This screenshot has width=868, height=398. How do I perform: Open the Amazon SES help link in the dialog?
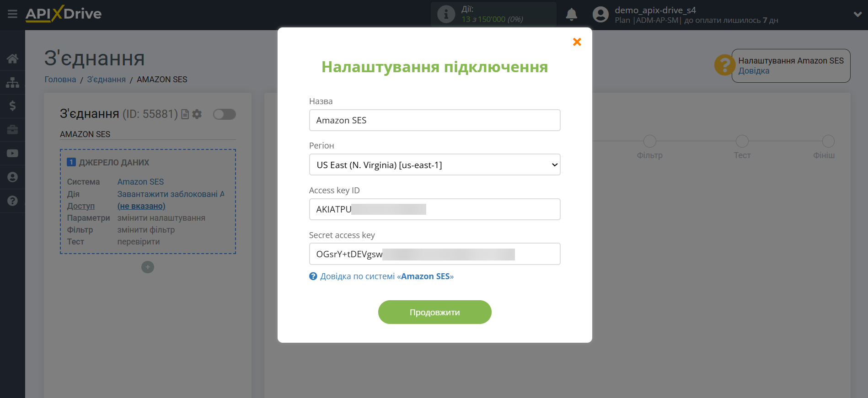tap(386, 276)
